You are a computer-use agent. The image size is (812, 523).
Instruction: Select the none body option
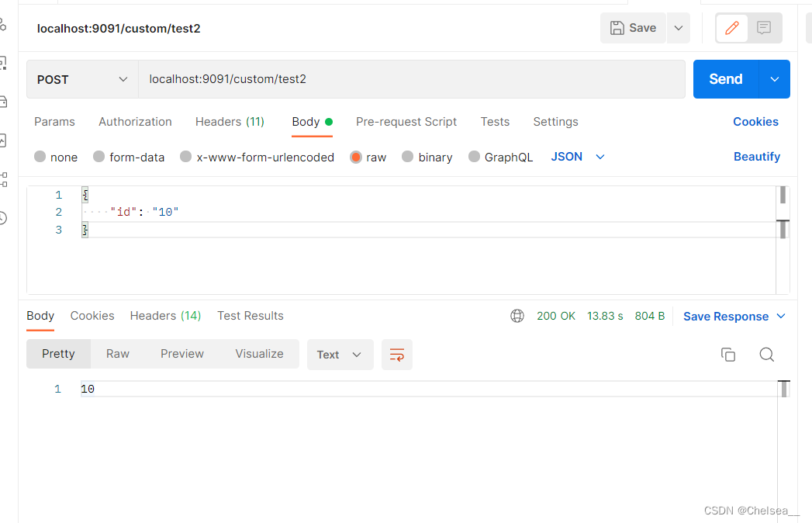(x=55, y=157)
